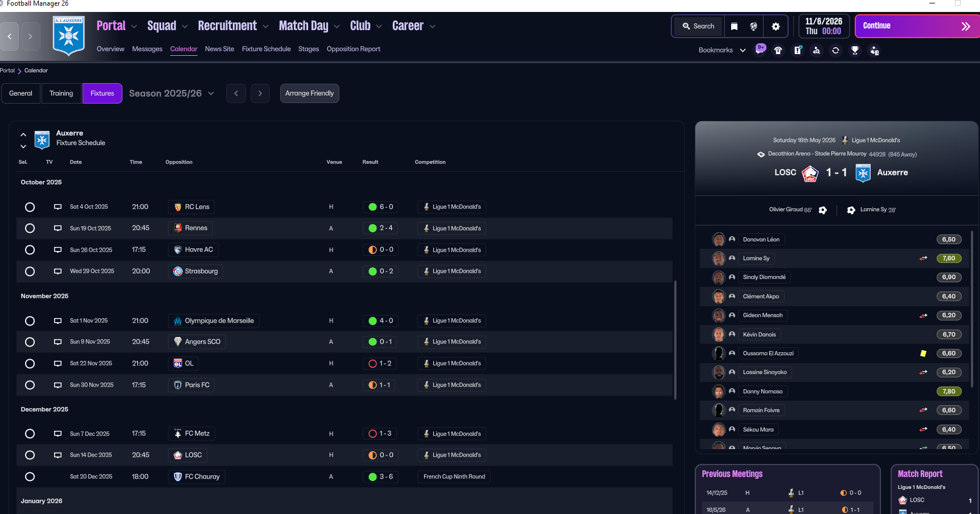
Task: Open the Season 2025/26 dropdown
Action: coord(171,93)
